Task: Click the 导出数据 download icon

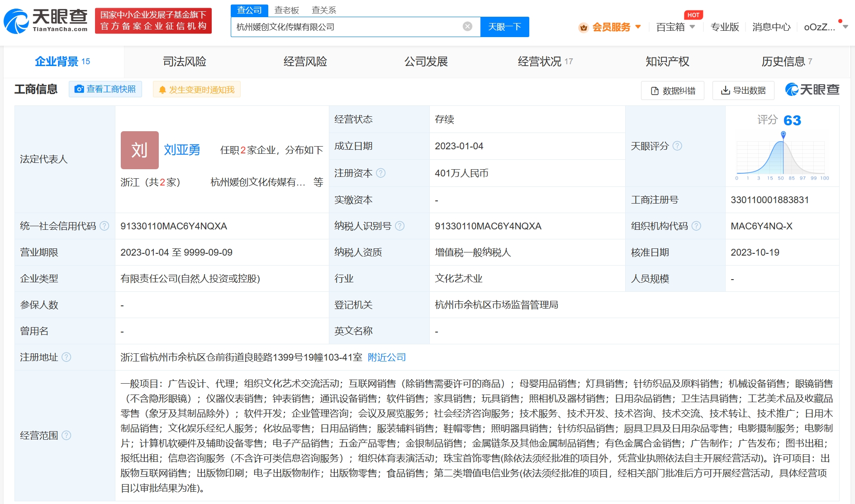Action: pos(725,90)
